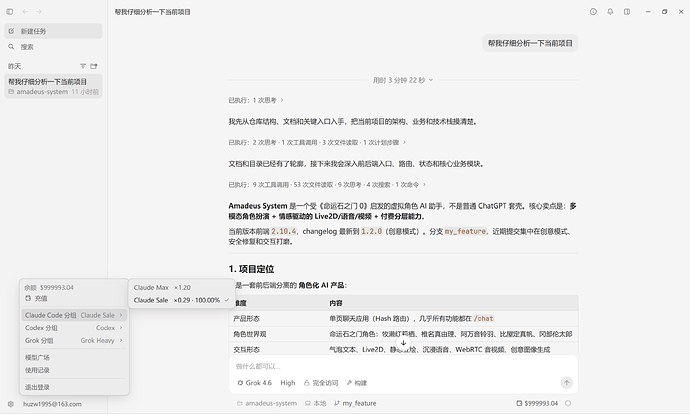Click the 角色世界观 table cell
Screen dimensions: 690x414
point(250,334)
